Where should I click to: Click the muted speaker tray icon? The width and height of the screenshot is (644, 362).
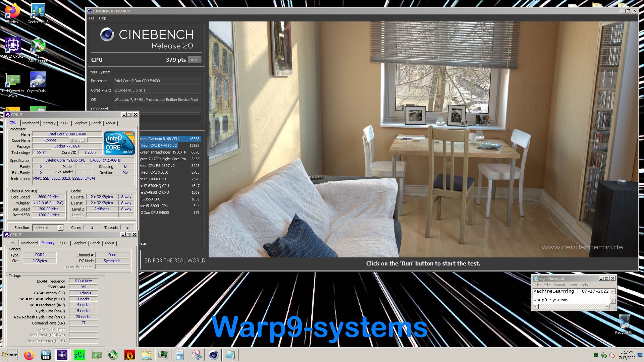pos(612,355)
